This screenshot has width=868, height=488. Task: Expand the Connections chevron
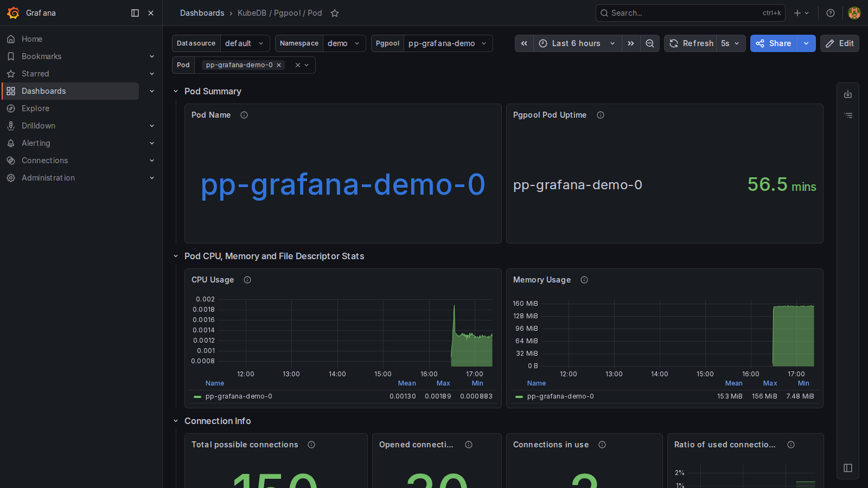[152, 160]
